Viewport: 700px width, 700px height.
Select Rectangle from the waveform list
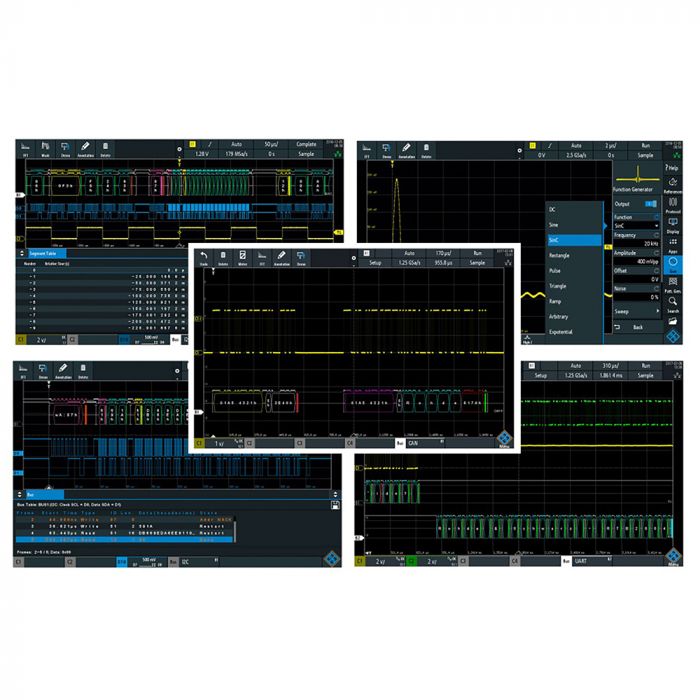coord(560,255)
